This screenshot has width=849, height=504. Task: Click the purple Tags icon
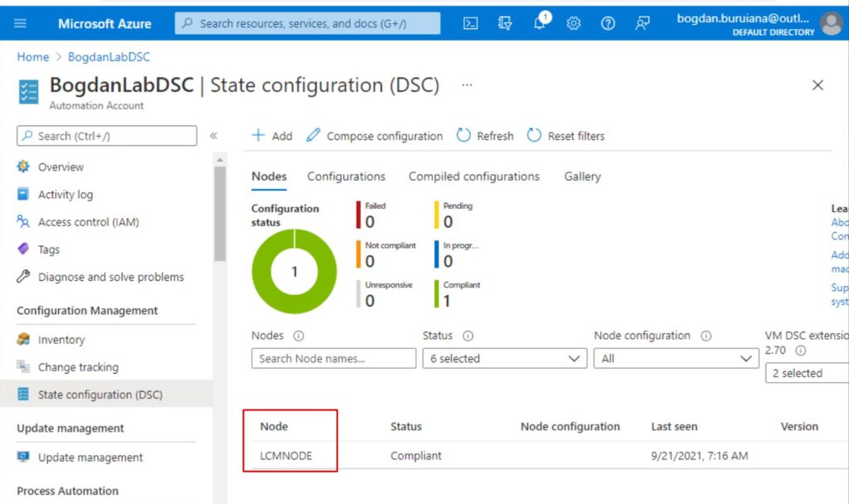coord(23,249)
